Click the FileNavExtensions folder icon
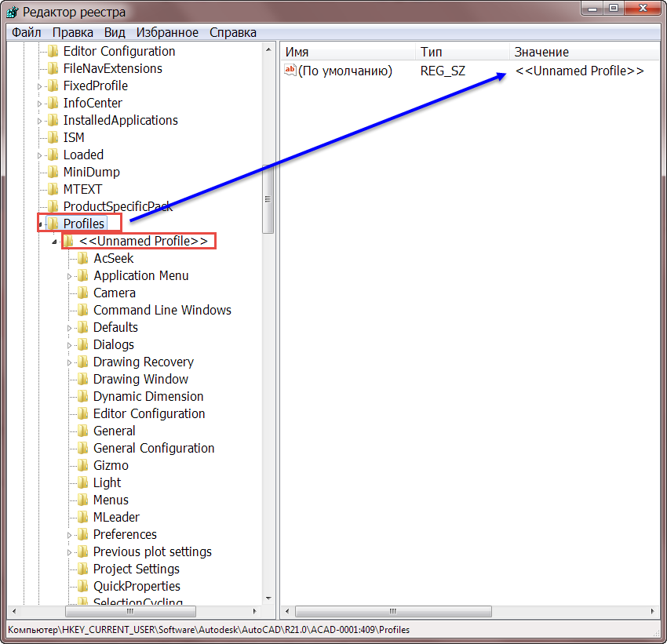 53,68
